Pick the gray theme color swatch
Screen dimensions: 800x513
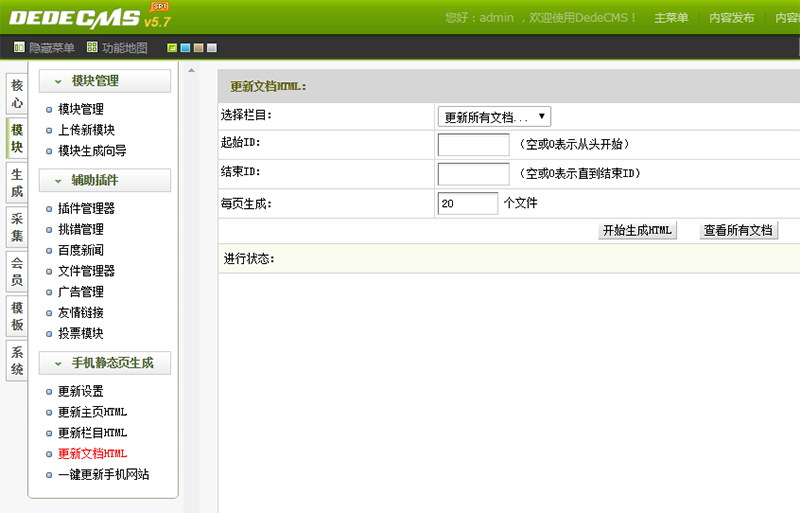tap(211, 48)
